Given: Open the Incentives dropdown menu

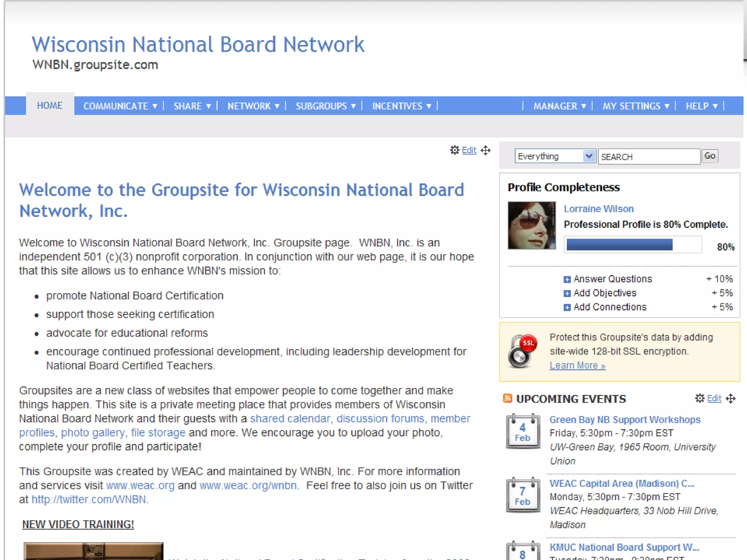Looking at the screenshot, I should [402, 106].
